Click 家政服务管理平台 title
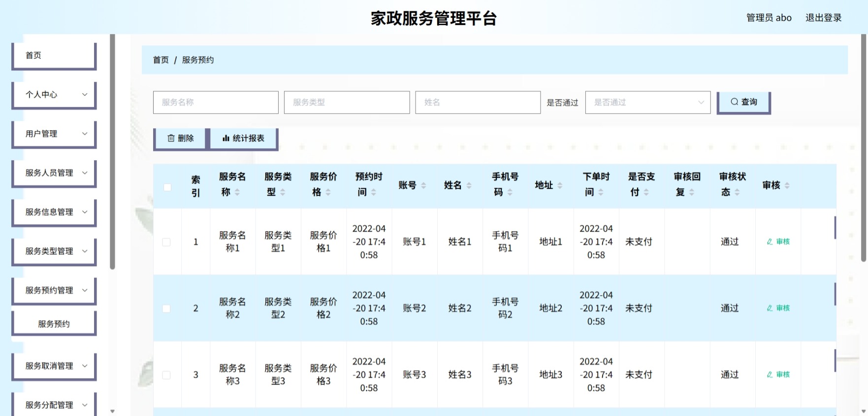868x416 pixels. pyautogui.click(x=434, y=18)
